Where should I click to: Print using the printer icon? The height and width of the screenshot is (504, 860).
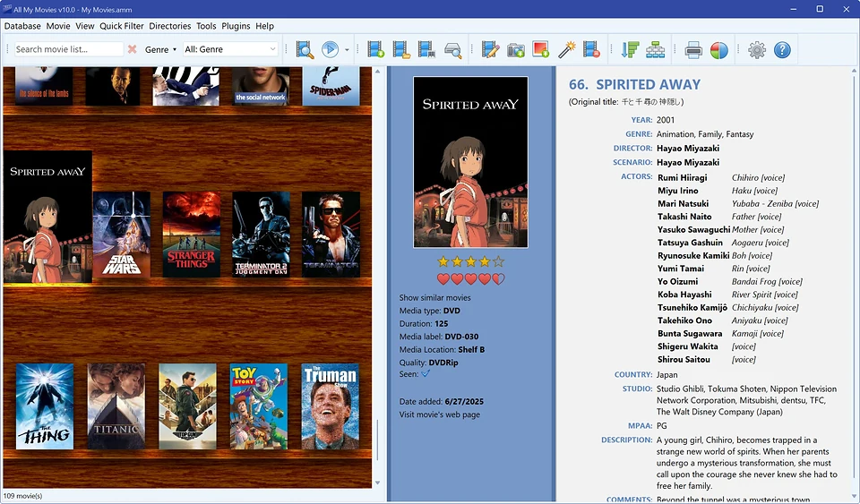[693, 50]
